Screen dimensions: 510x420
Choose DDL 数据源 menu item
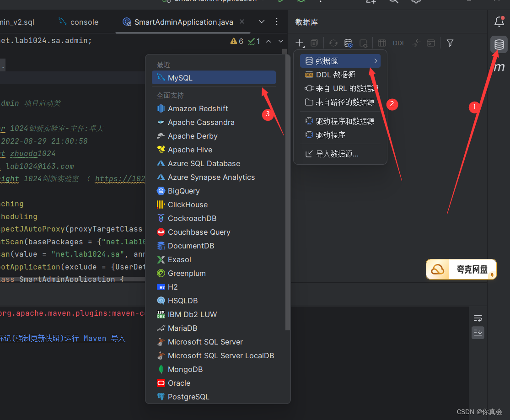coord(340,75)
